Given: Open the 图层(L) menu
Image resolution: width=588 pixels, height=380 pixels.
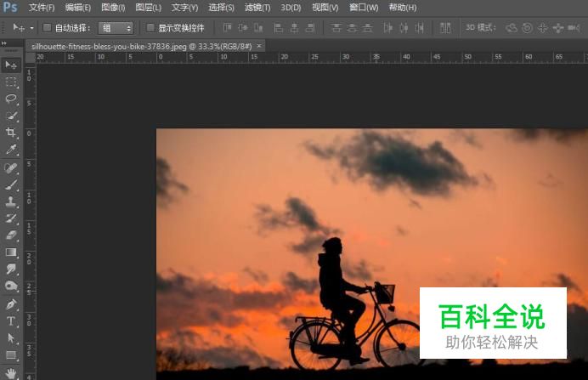Looking at the screenshot, I should point(148,8).
